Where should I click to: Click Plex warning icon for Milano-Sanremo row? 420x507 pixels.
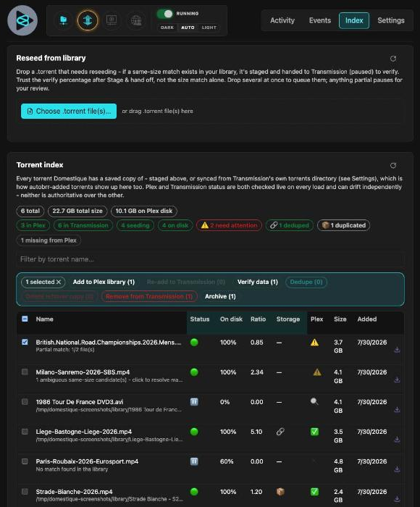pos(317,372)
